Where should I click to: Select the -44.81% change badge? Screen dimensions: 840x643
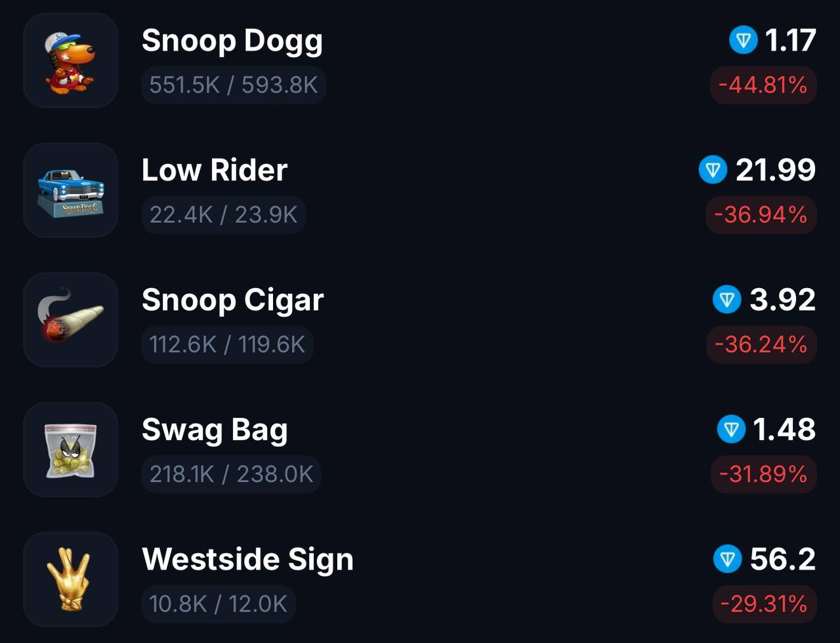coord(763,85)
